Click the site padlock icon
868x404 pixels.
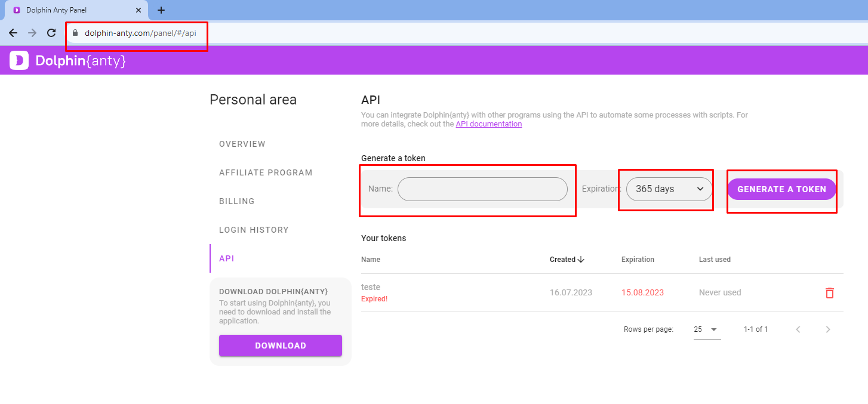tap(75, 33)
